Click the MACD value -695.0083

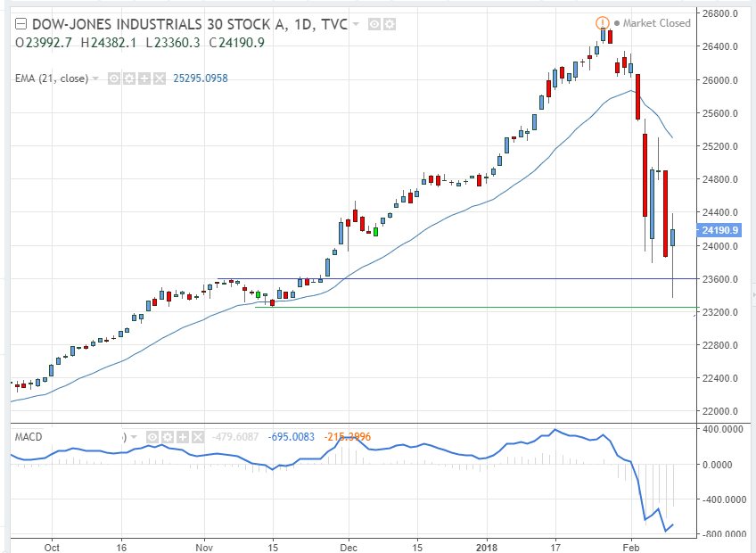292,437
